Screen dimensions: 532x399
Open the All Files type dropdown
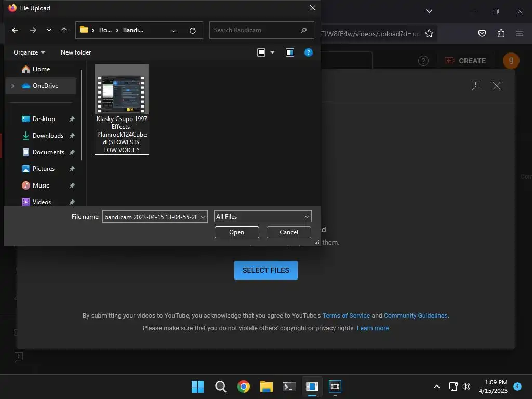(262, 217)
